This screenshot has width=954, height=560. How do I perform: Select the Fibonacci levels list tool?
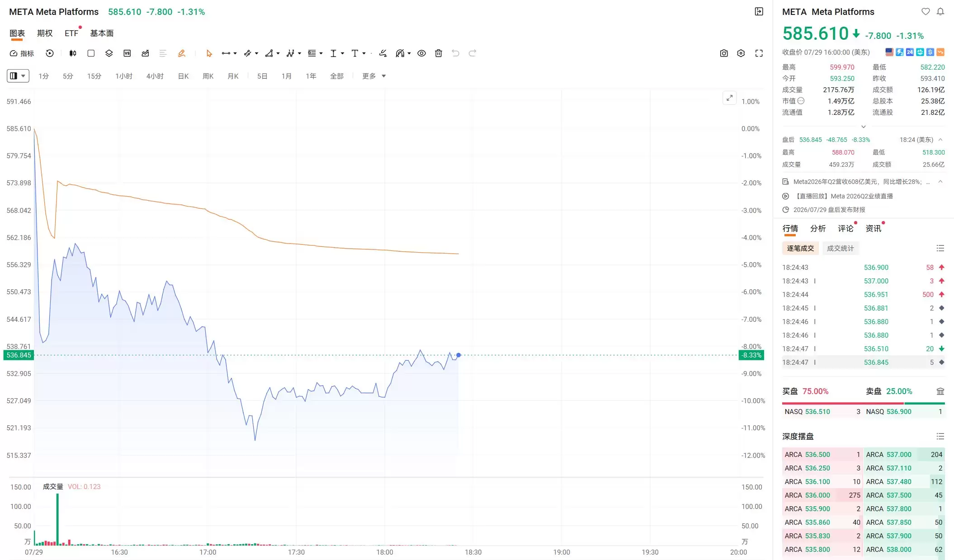[x=312, y=53]
